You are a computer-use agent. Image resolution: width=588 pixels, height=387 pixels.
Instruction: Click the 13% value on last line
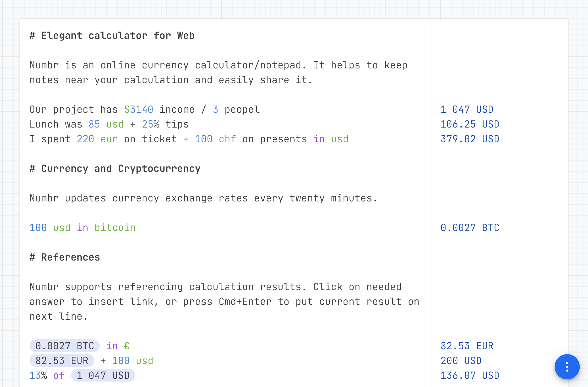(38, 376)
